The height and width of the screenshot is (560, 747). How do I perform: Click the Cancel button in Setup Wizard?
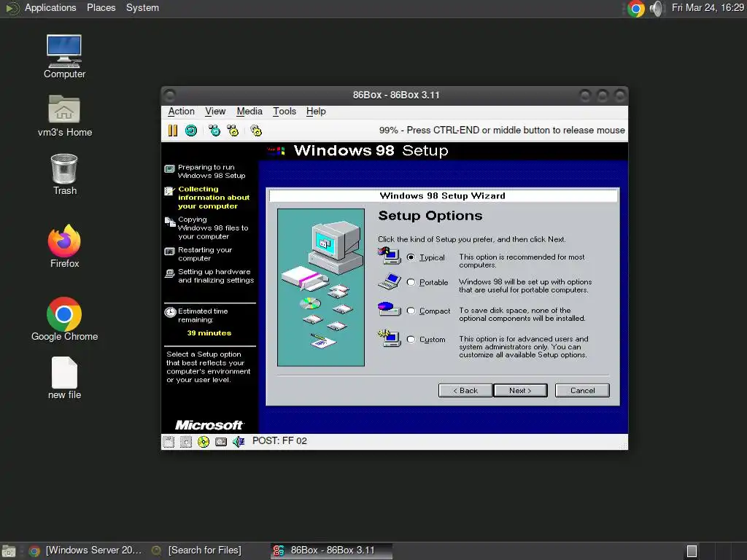[x=582, y=391]
